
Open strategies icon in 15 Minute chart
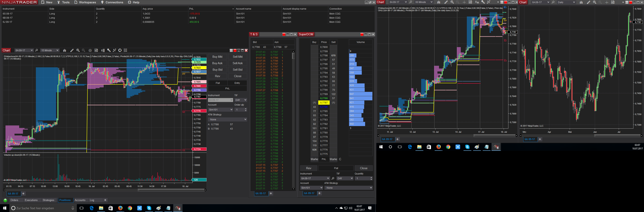[x=114, y=50]
